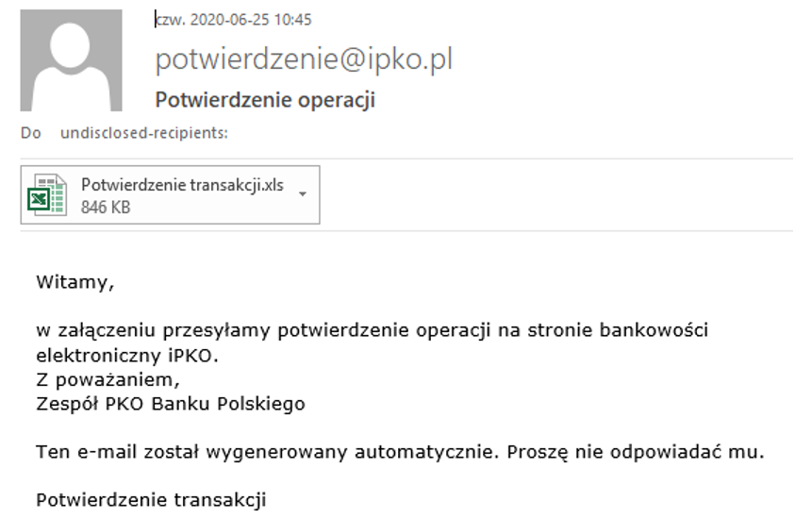The height and width of the screenshot is (518, 812).
Task: Click the automatic e-mail disclaimer sentence
Action: tap(400, 452)
